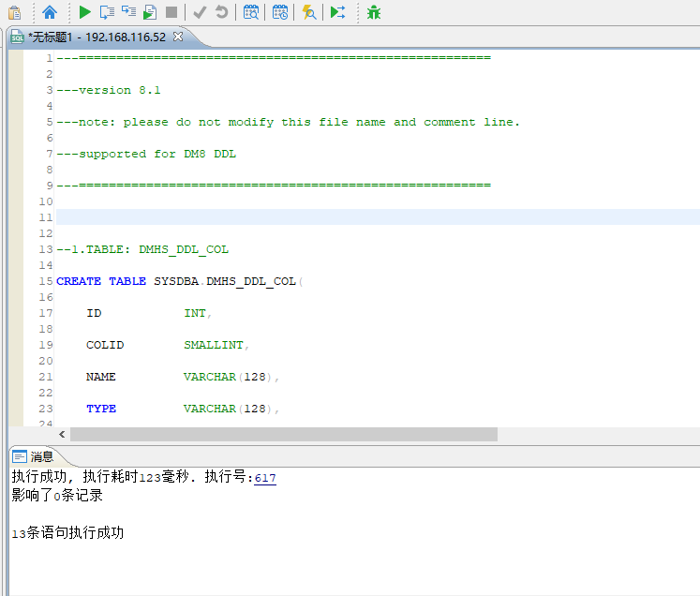Viewport: 700px width, 596px height.
Task: Execute script file icon with green arrow
Action: 150,12
